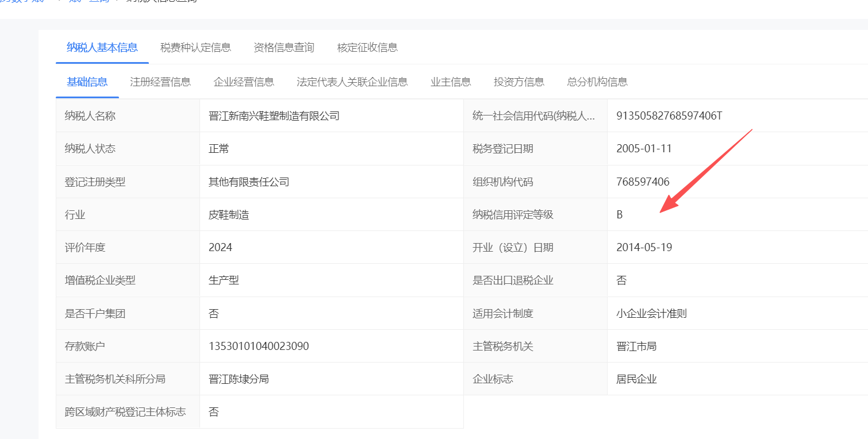Click the tax registration date 2005-01-11
Image resolution: width=868 pixels, height=439 pixels.
tap(644, 149)
